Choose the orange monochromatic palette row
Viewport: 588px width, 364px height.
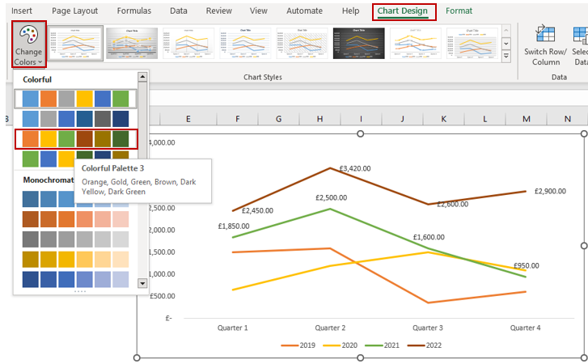coord(75,219)
